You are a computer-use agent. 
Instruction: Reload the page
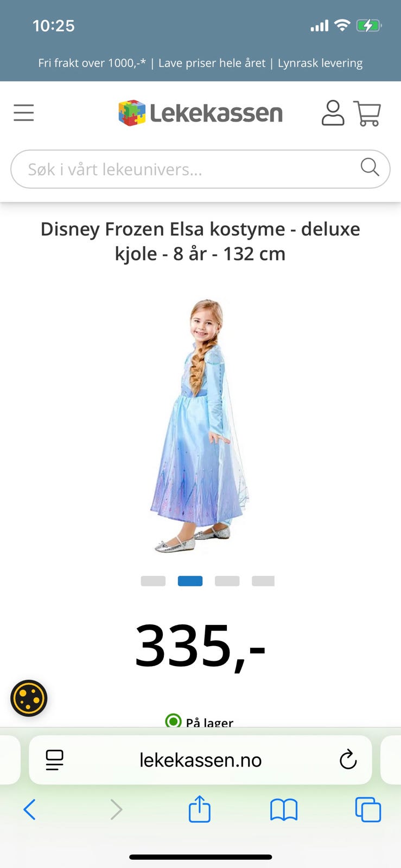pos(348,759)
